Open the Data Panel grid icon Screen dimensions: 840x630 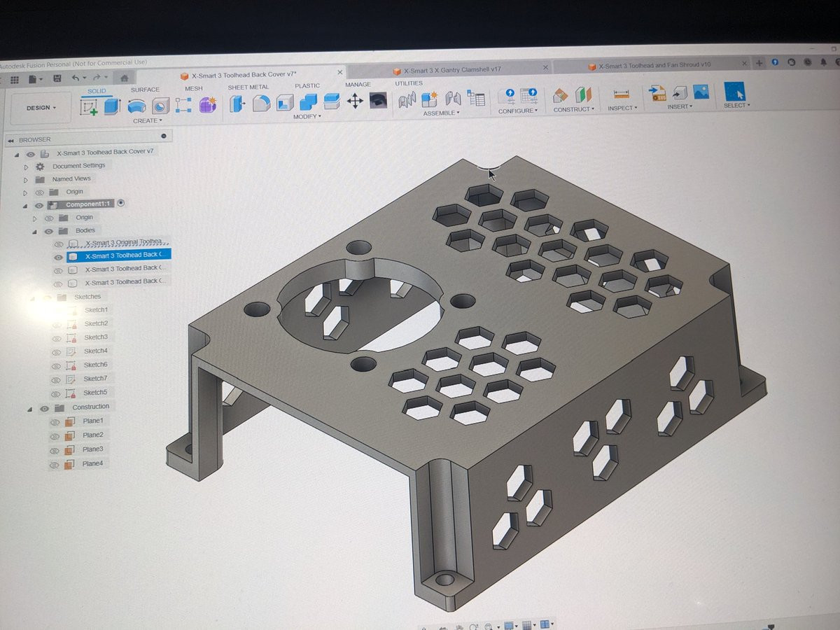[x=14, y=80]
